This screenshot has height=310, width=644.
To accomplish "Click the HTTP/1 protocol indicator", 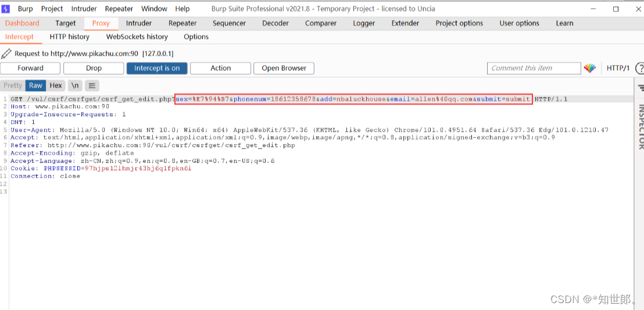I will [618, 69].
